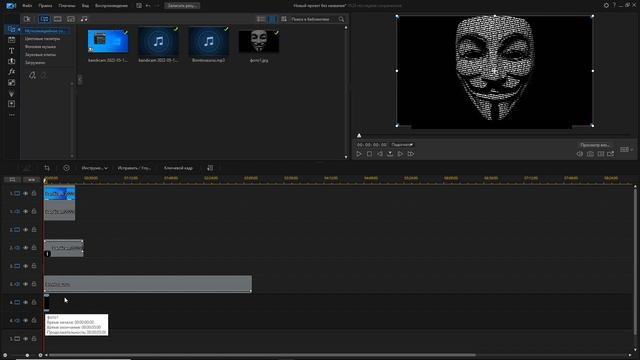The image size is (640, 360).
Task: Open the library menu icon beside view buttons
Action: 284,19
